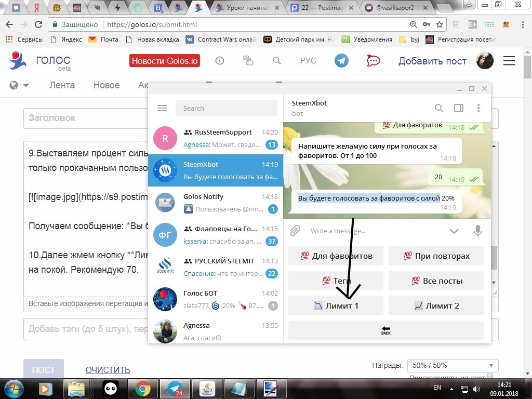Record a voice message in Telegram
Screen dimensions: 532x399
(x=478, y=231)
